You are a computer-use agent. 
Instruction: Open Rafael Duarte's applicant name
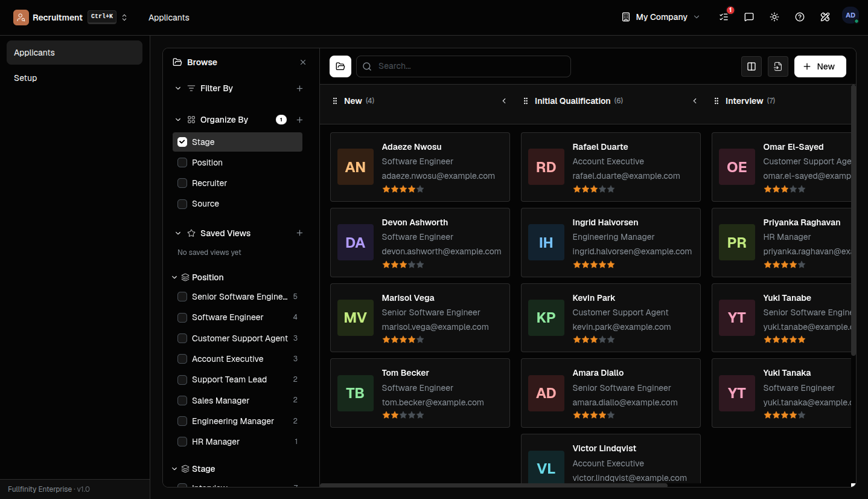600,147
